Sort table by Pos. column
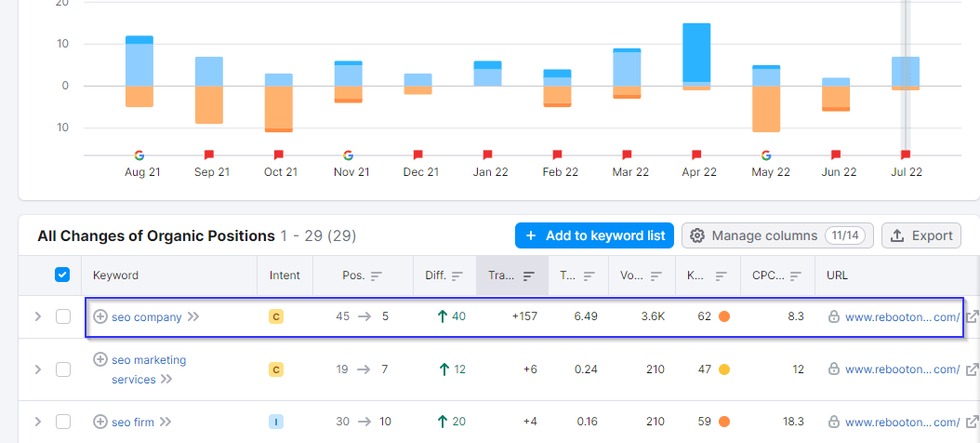980x443 pixels. tap(362, 275)
